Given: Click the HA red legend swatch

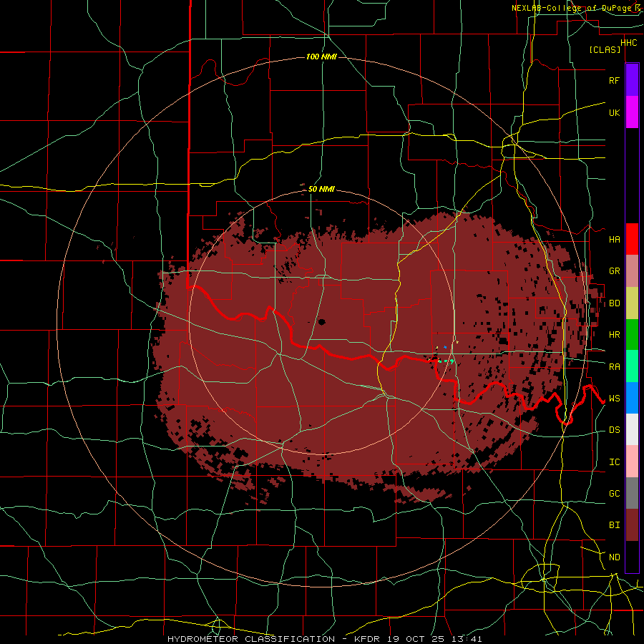Looking at the screenshot, I should tap(632, 239).
